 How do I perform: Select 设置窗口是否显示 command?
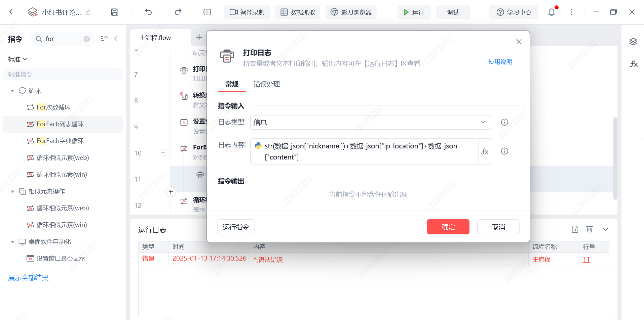pos(63,259)
